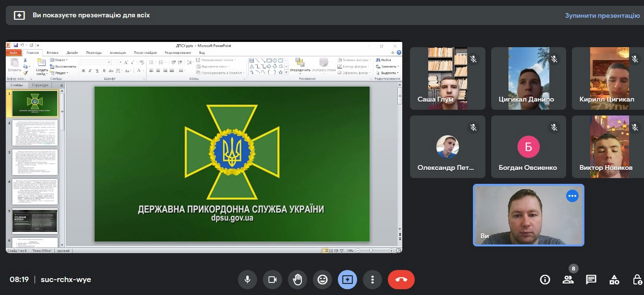Open the emoji reactions button
This screenshot has height=295, width=644.
tap(322, 279)
